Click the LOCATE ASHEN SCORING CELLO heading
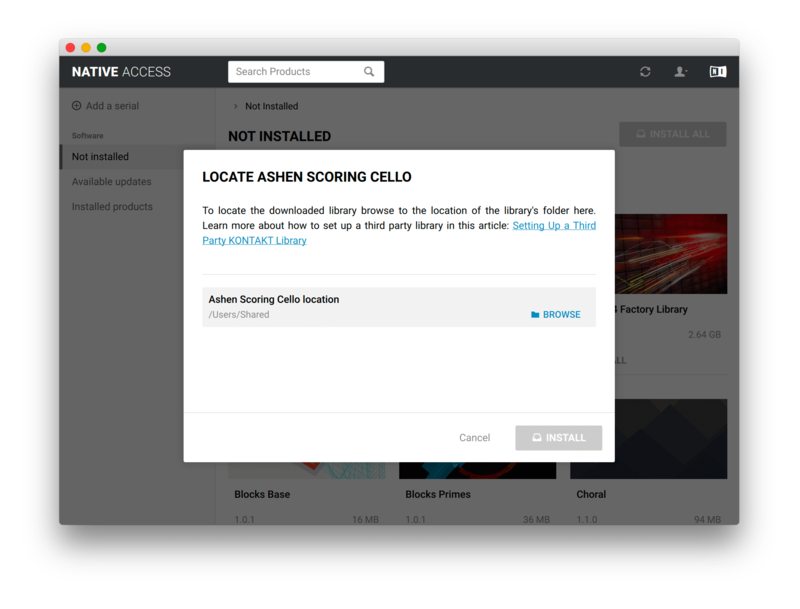This screenshot has width=800, height=609. click(x=307, y=177)
